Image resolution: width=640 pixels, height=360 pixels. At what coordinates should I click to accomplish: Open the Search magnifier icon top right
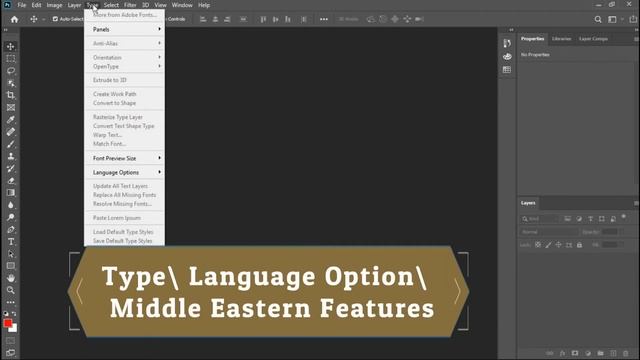598,19
